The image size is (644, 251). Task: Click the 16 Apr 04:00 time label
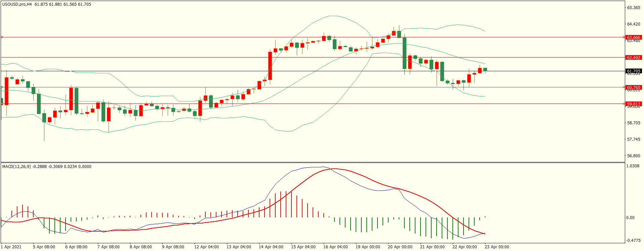click(335, 247)
